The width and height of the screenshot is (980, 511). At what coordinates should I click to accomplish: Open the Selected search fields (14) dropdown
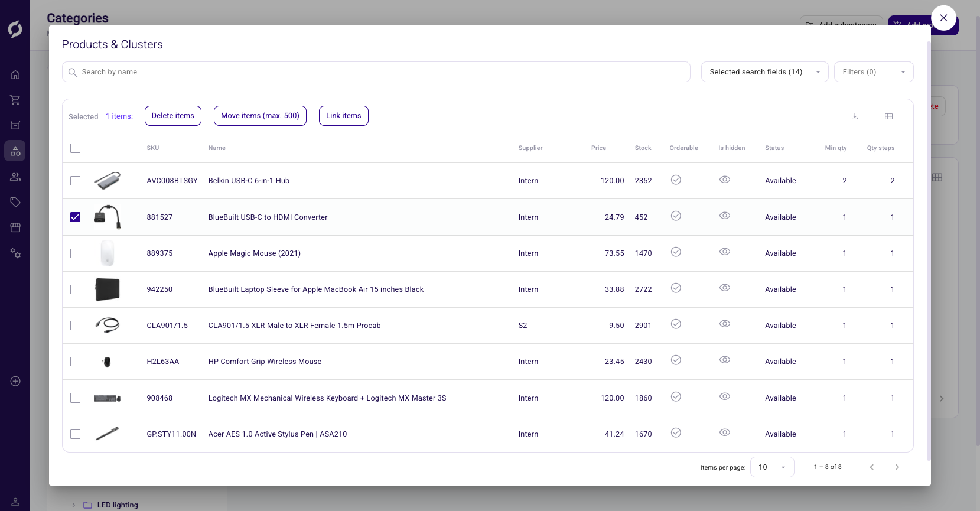click(764, 72)
